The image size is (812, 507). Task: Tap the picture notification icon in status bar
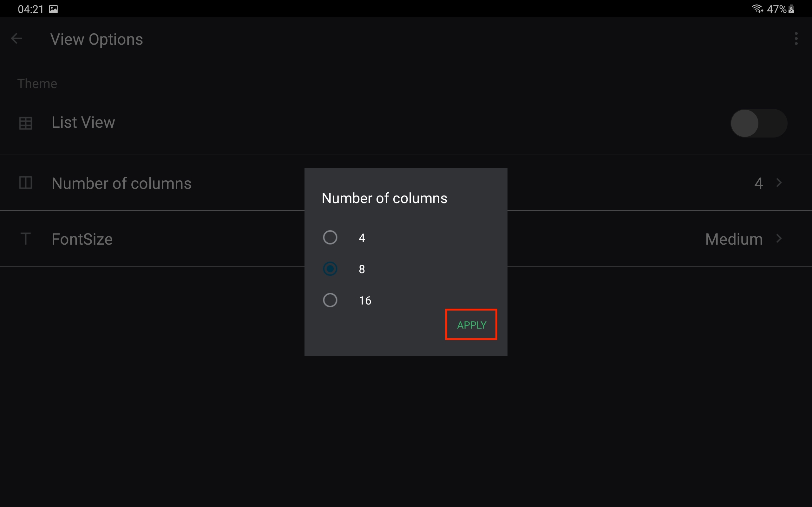point(53,9)
